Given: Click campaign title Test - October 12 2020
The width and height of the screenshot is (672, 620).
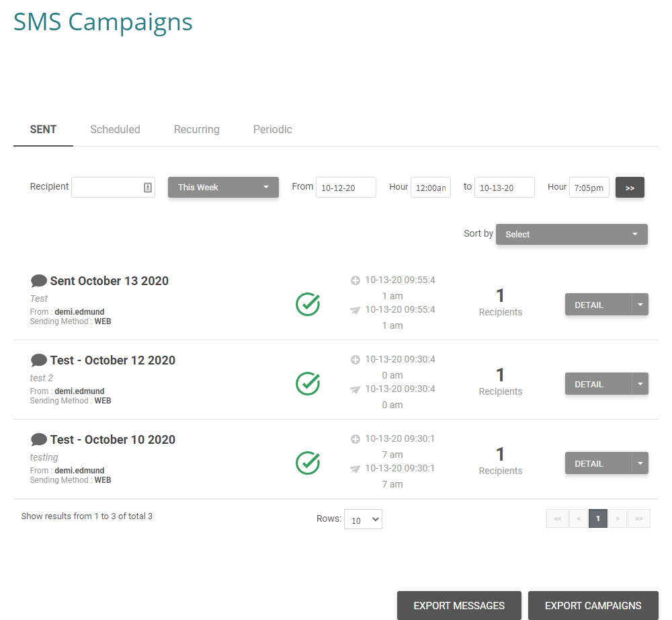Looking at the screenshot, I should point(113,360).
